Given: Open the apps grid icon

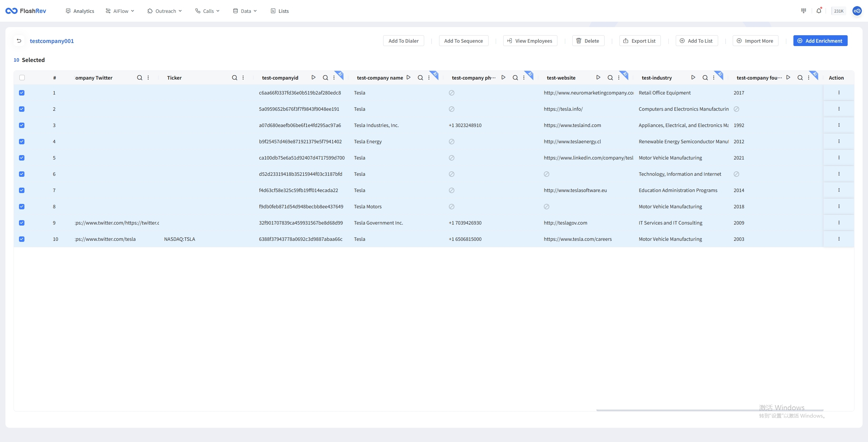Looking at the screenshot, I should pyautogui.click(x=803, y=11).
